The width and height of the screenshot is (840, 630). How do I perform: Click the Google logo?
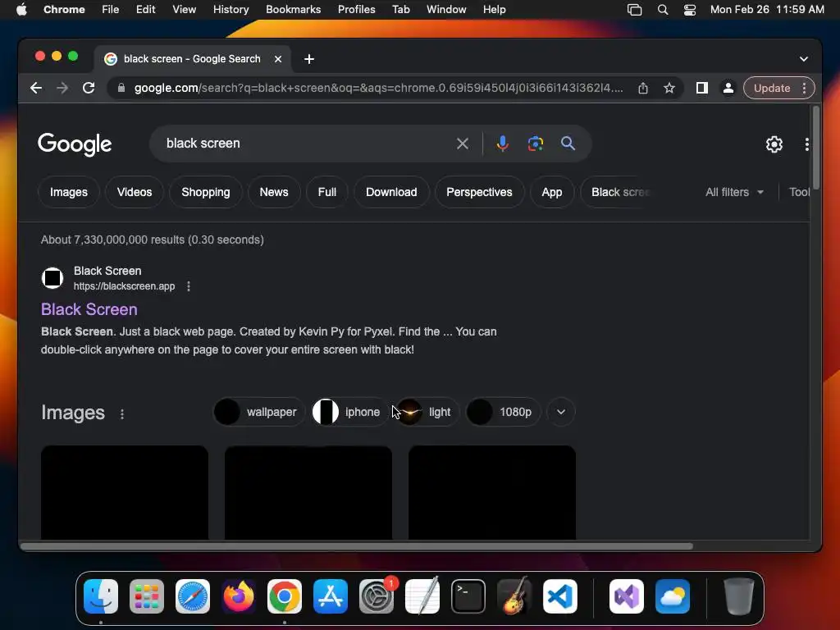[x=75, y=144]
